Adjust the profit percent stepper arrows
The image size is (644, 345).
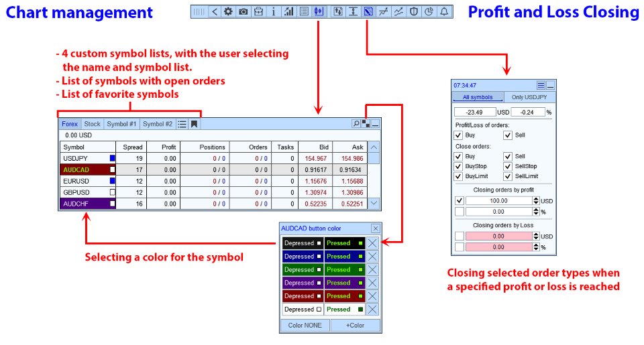[536, 212]
